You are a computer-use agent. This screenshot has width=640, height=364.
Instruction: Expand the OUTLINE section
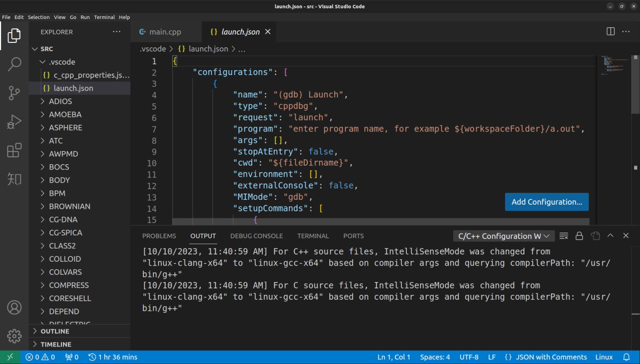(x=55, y=331)
